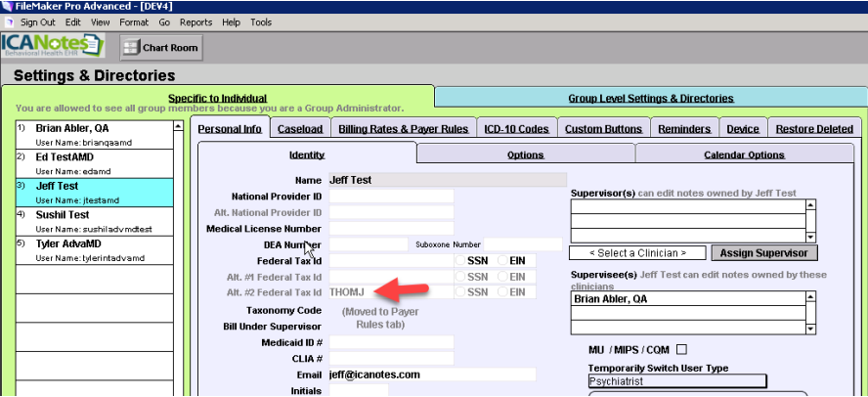Click the Assign Supervisor button
Image resolution: width=868 pixels, height=397 pixels.
763,253
